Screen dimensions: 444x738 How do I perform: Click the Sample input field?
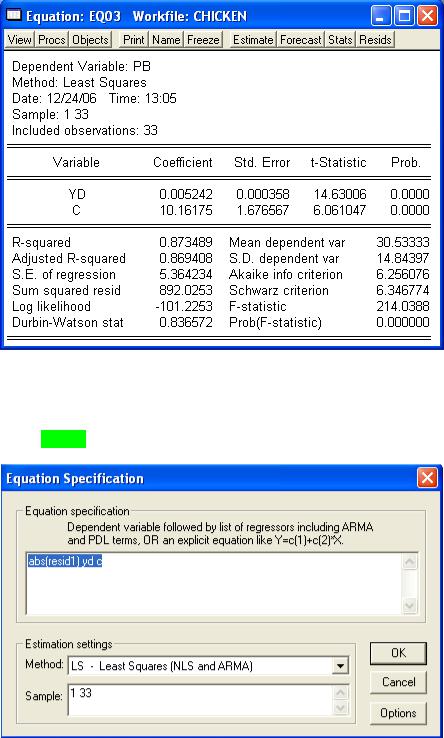200,700
